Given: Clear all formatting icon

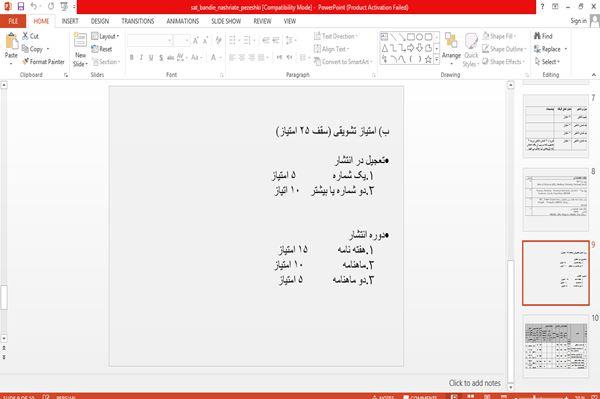Looking at the screenshot, I should (218, 40).
